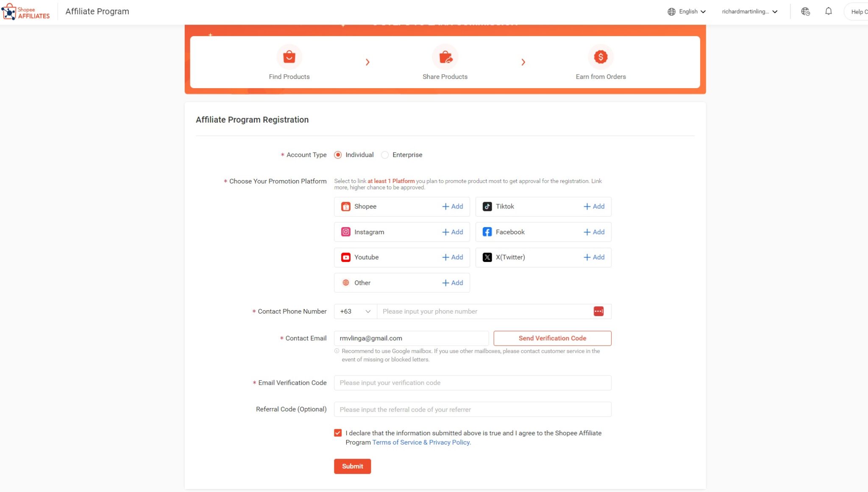Open the notifications bell
868x492 pixels.
[x=828, y=11]
